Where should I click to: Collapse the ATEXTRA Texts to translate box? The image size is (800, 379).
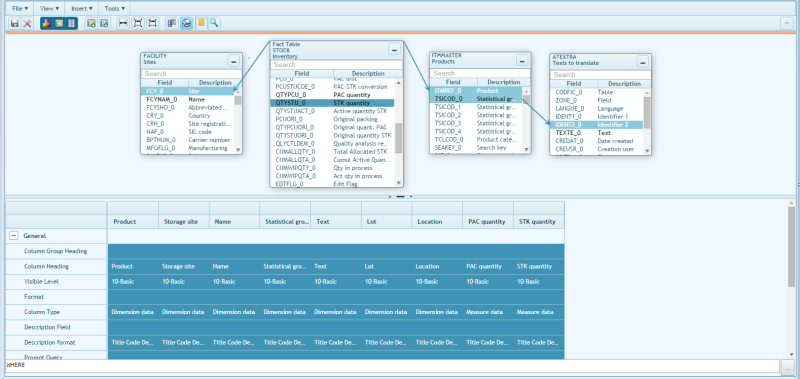coord(643,63)
